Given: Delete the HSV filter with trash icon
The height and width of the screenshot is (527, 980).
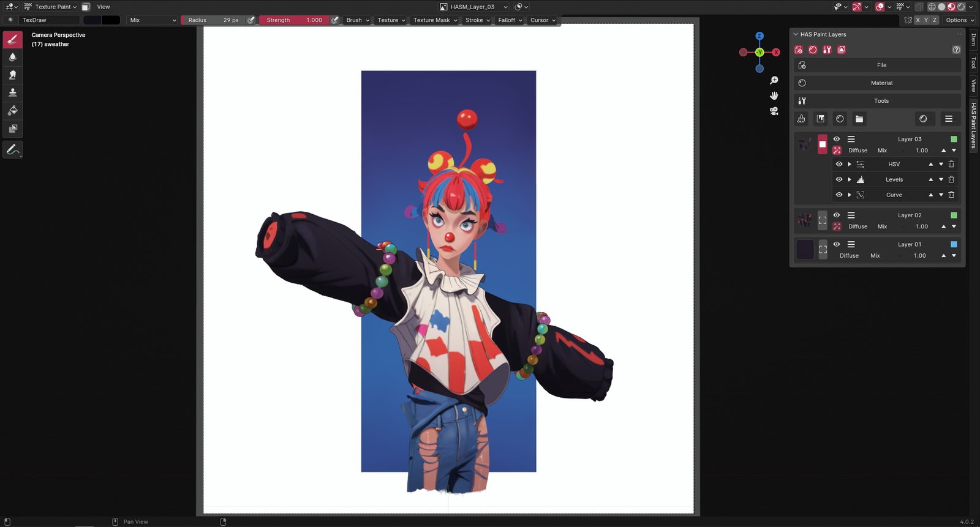Looking at the screenshot, I should click(951, 164).
